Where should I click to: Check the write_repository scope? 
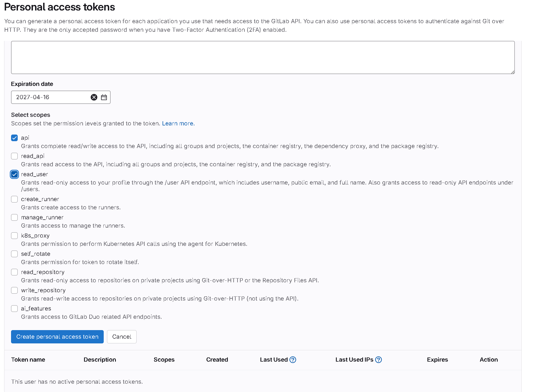(x=14, y=290)
